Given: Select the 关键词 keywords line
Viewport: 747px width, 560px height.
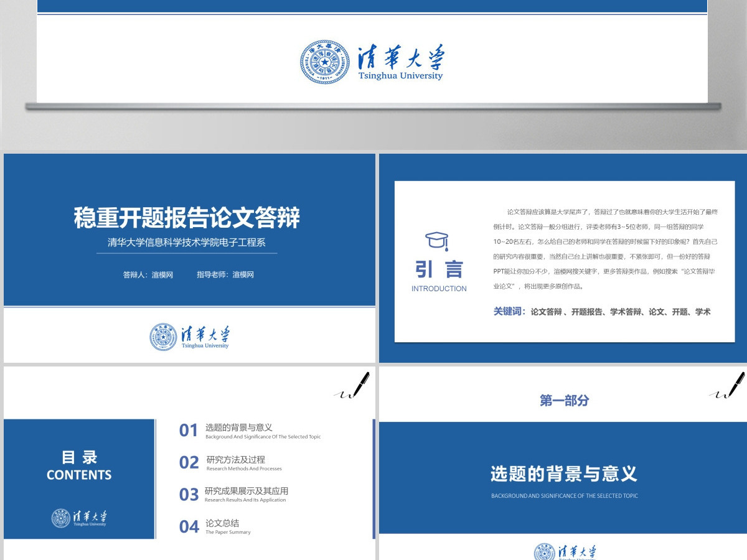Looking at the screenshot, I should [602, 312].
